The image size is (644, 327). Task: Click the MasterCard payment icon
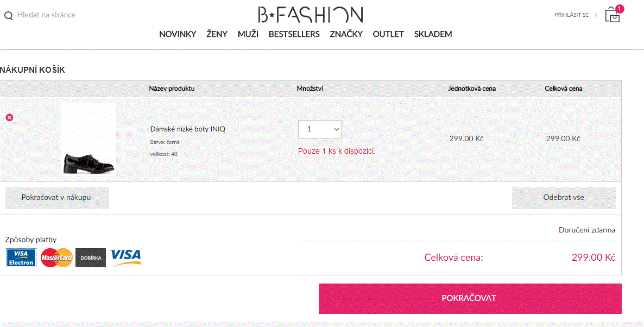(56, 258)
